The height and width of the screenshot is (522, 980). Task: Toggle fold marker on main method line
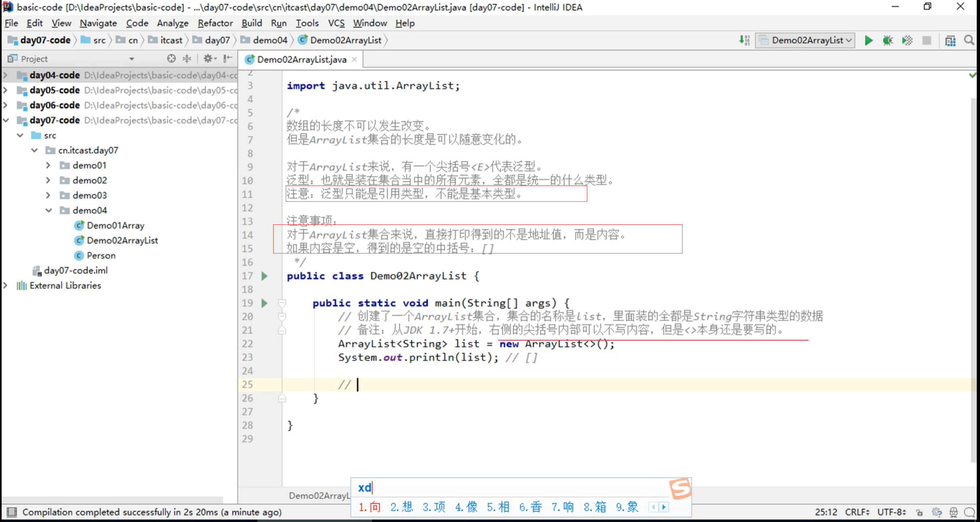point(282,303)
